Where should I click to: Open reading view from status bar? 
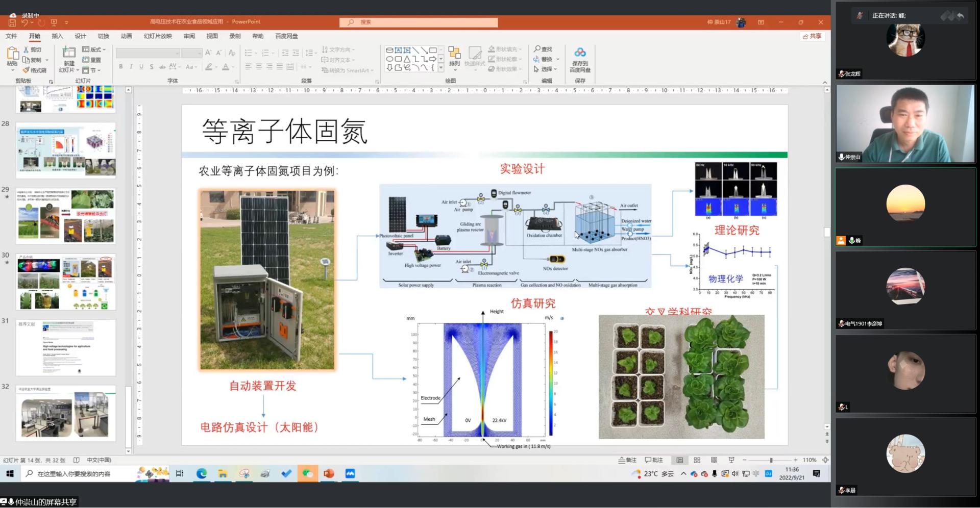point(714,460)
